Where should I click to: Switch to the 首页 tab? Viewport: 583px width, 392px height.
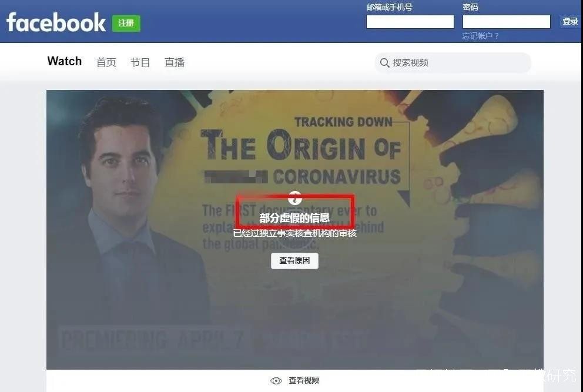[x=106, y=62]
